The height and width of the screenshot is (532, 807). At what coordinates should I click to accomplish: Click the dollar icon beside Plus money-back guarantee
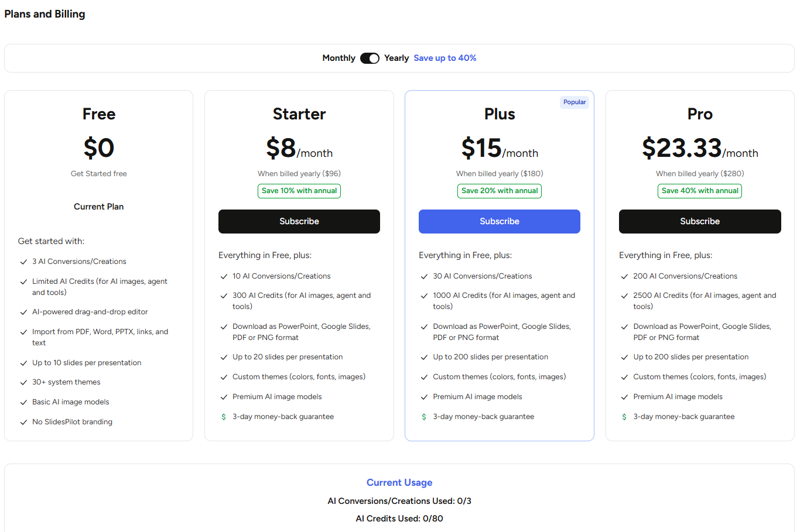point(424,417)
